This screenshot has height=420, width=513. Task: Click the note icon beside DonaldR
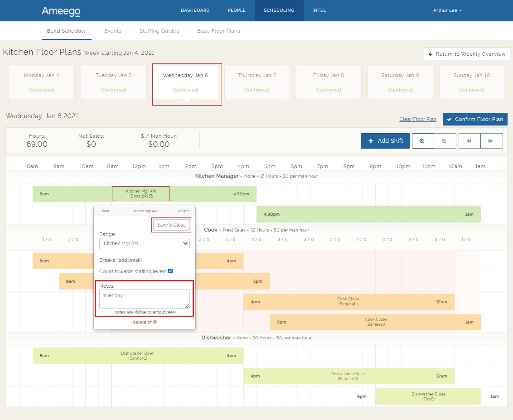pos(151,196)
